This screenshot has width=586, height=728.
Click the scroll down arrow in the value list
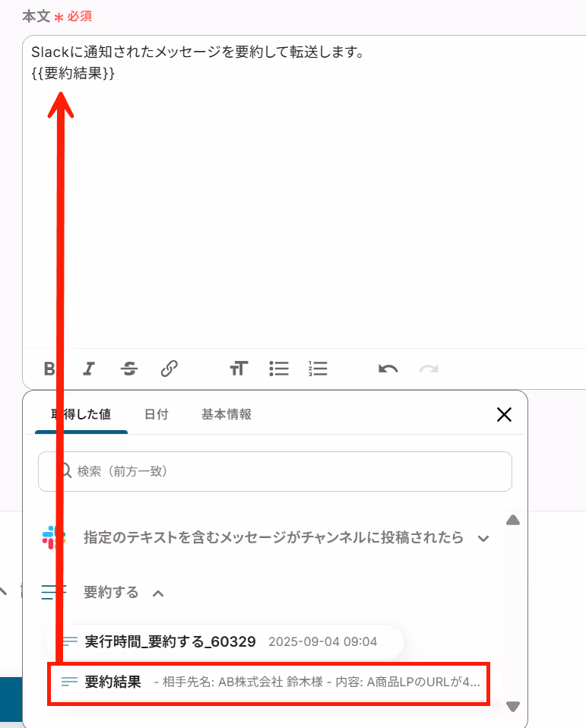click(x=512, y=707)
